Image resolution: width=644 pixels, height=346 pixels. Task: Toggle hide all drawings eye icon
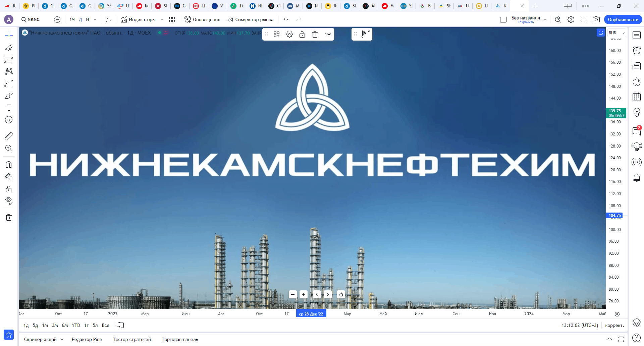(9, 201)
